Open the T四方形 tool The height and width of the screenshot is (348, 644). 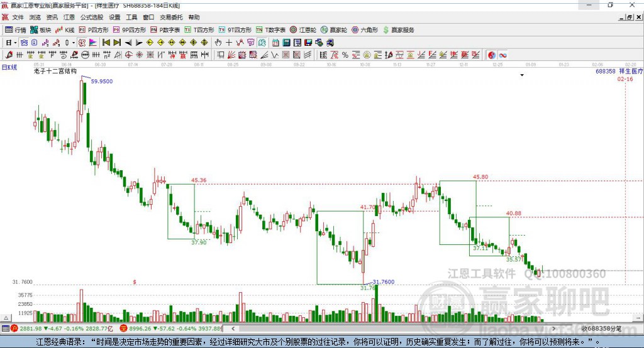tap(199, 30)
